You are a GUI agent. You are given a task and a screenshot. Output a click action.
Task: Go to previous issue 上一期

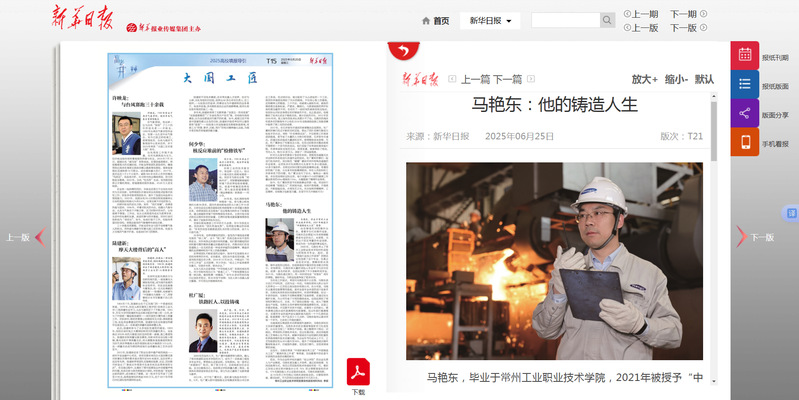pos(641,14)
